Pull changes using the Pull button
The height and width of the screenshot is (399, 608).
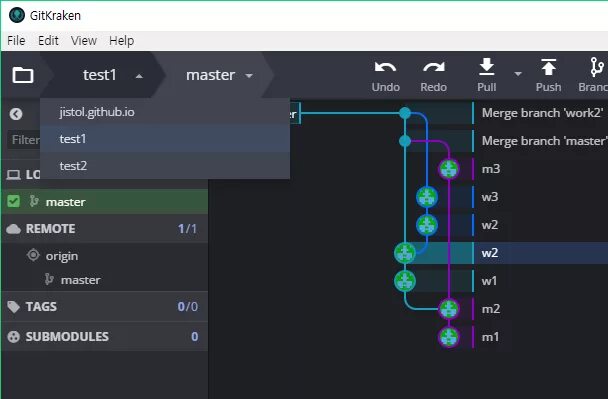pos(487,76)
